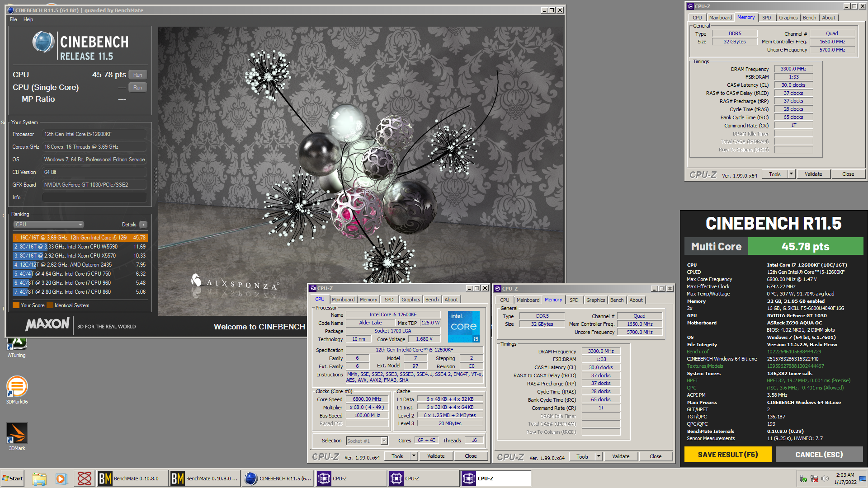
Task: Open the Bench tab in lower CPU-Z Memory window
Action: tap(617, 300)
